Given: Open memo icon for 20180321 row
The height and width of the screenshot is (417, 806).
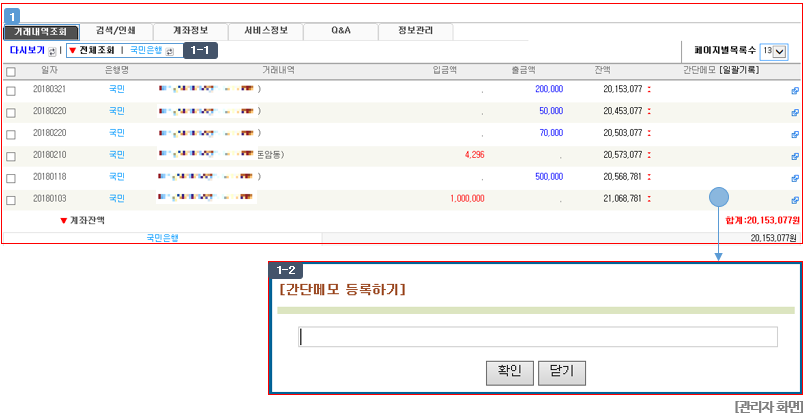Looking at the screenshot, I should [795, 91].
